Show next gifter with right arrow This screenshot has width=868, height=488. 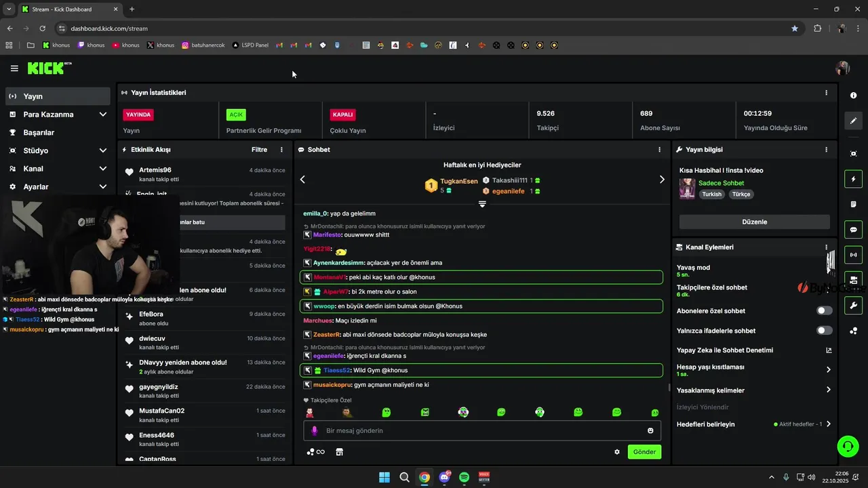point(662,180)
